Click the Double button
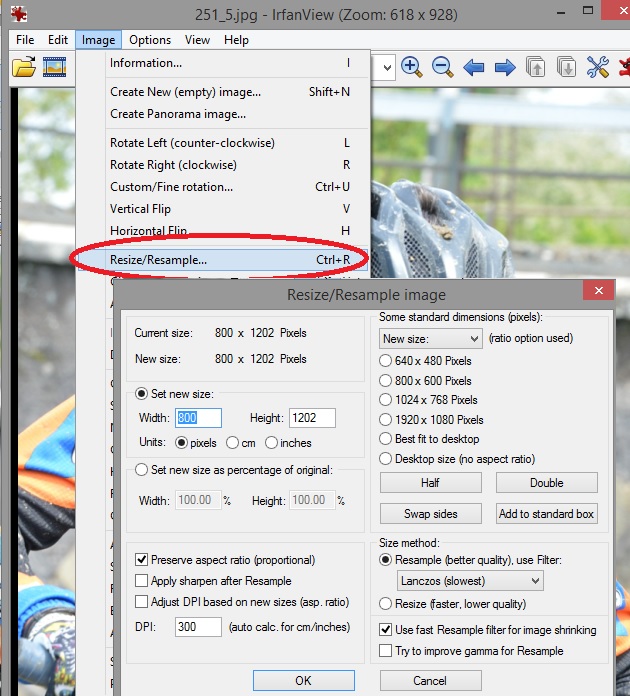Image resolution: width=630 pixels, height=696 pixels. (547, 482)
